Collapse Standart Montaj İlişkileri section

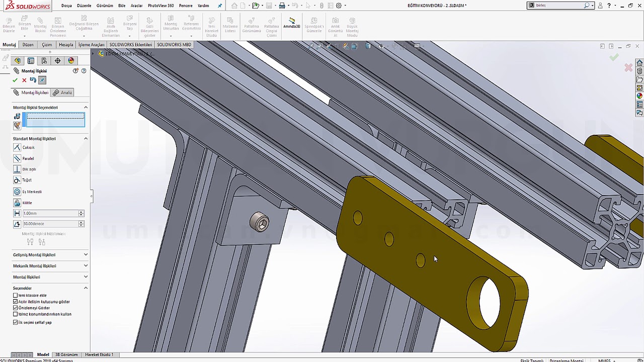click(86, 138)
